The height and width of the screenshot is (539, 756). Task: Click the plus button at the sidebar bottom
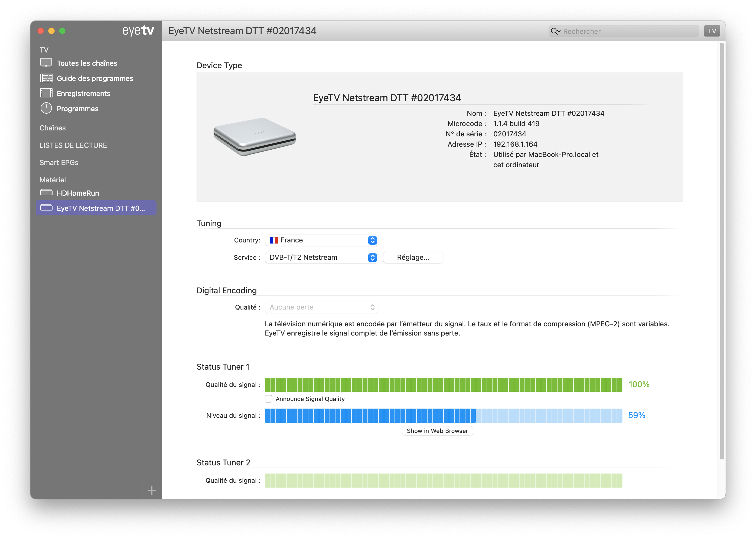pyautogui.click(x=152, y=490)
